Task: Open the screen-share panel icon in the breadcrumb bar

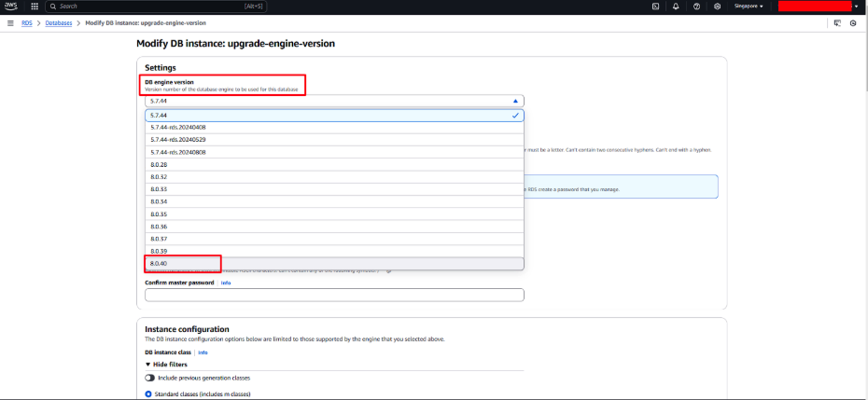Action: tap(837, 23)
